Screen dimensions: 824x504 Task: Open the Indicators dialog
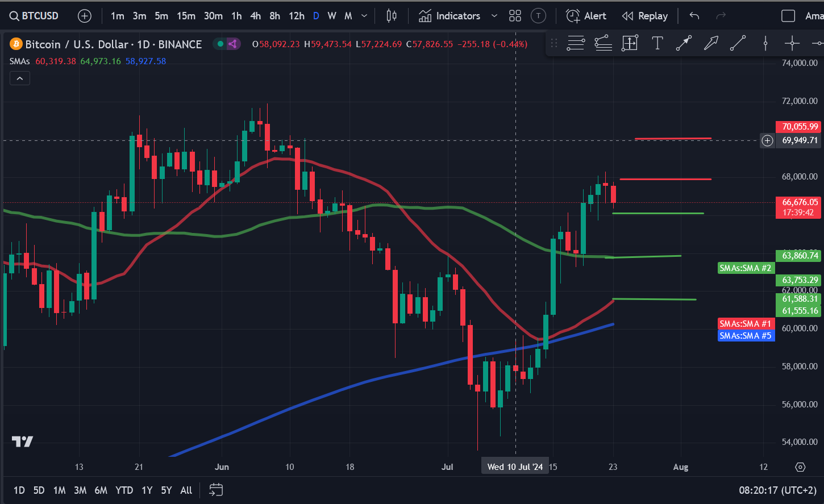pyautogui.click(x=450, y=16)
